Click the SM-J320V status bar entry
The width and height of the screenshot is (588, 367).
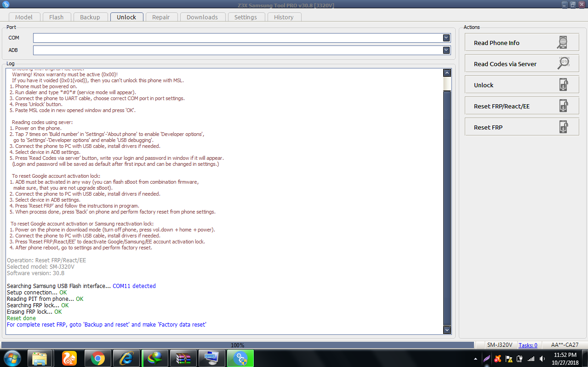pos(500,345)
